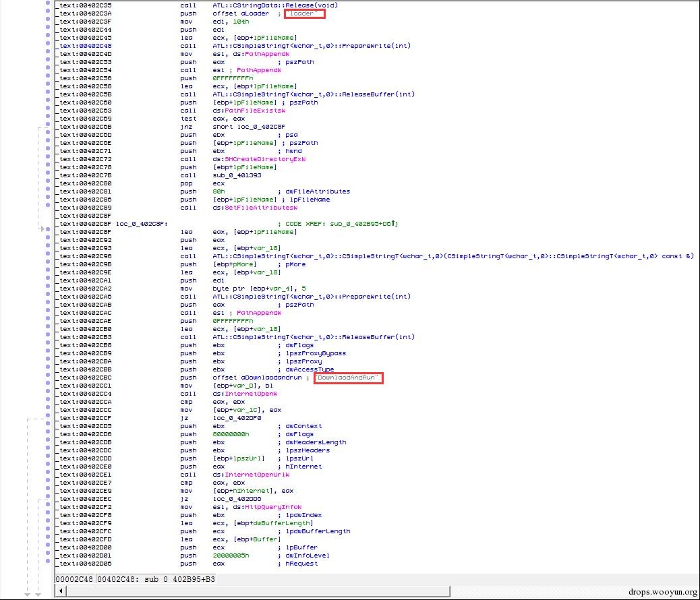Click the [ebp+pMore] operand

(235, 264)
